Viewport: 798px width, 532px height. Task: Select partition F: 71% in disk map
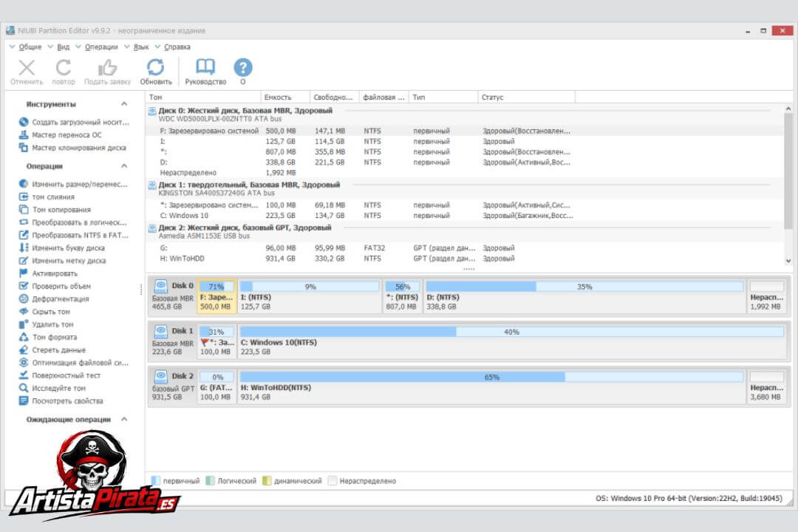216,296
